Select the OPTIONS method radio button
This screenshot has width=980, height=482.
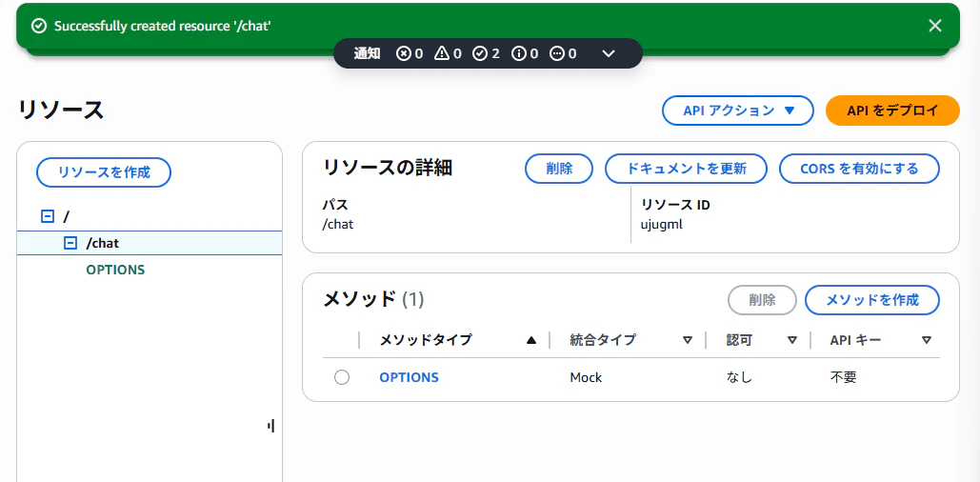click(342, 377)
